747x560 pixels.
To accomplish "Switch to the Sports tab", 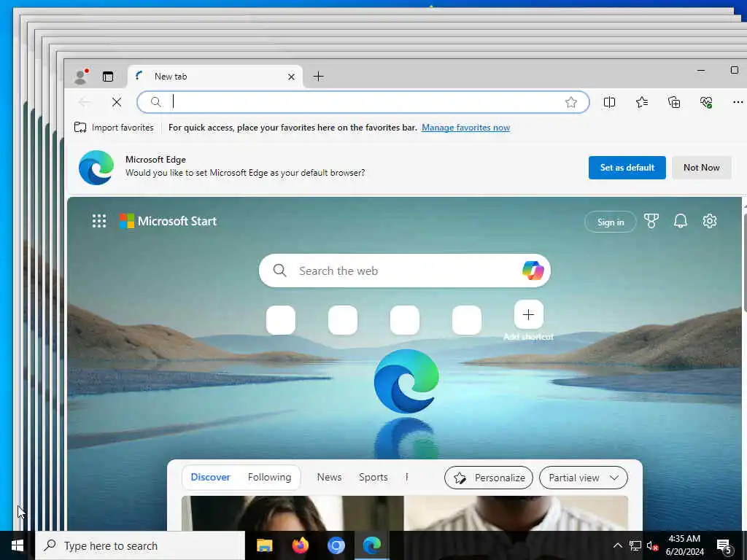I will [373, 477].
